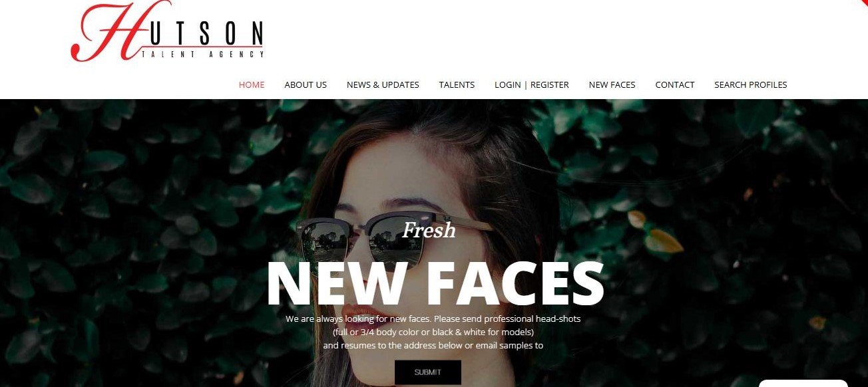Click the 'We are always looking for new faces' line
868x387 pixels.
click(433, 319)
